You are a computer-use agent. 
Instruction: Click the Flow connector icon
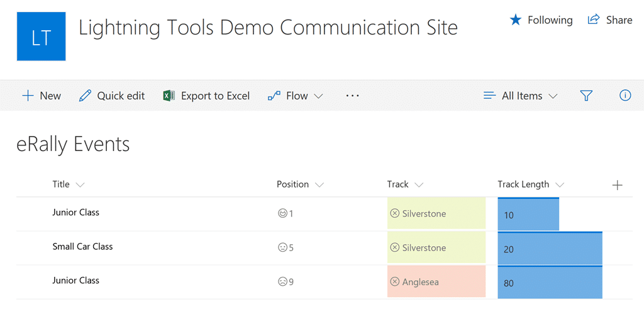pyautogui.click(x=274, y=96)
